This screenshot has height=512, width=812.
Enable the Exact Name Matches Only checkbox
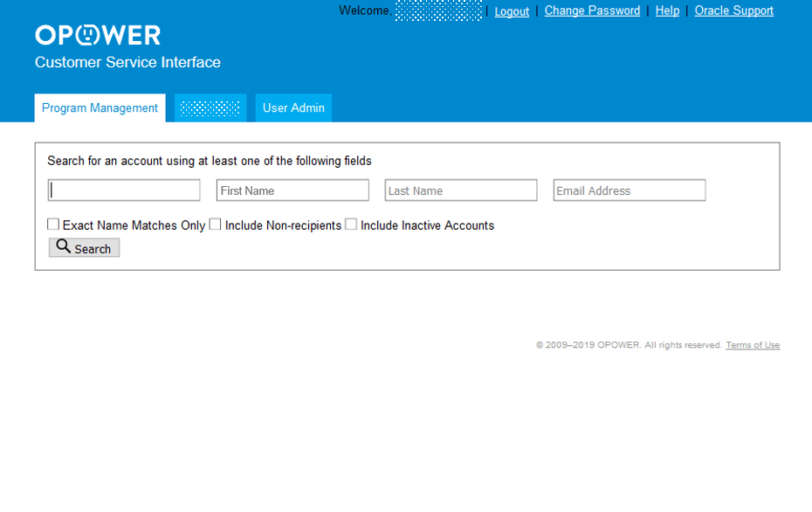53,224
